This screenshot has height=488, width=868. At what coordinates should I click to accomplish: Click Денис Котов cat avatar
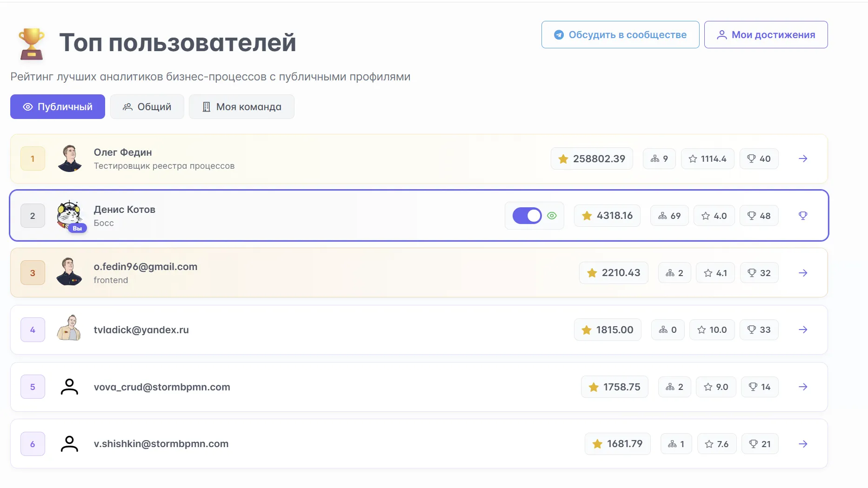(x=69, y=215)
